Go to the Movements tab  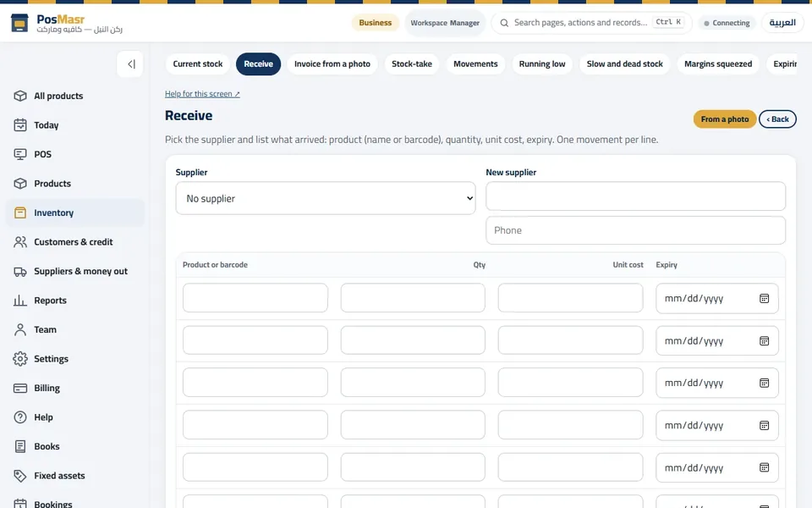pyautogui.click(x=475, y=63)
